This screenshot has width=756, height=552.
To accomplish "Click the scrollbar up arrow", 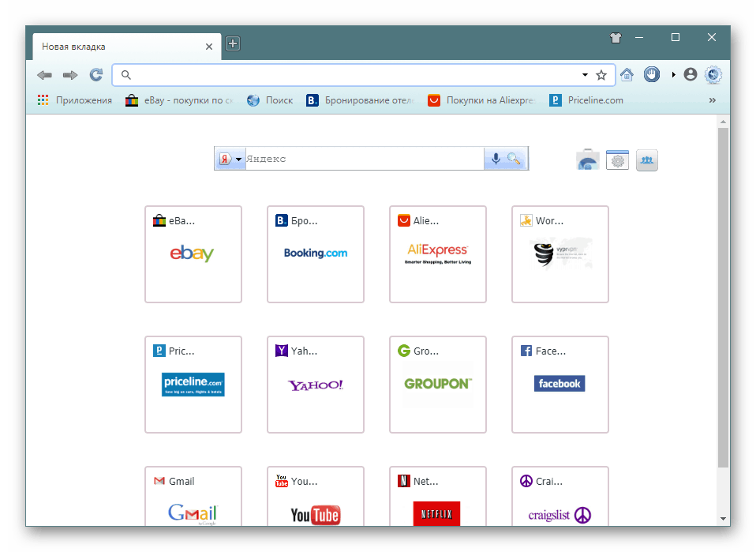I will [x=723, y=122].
